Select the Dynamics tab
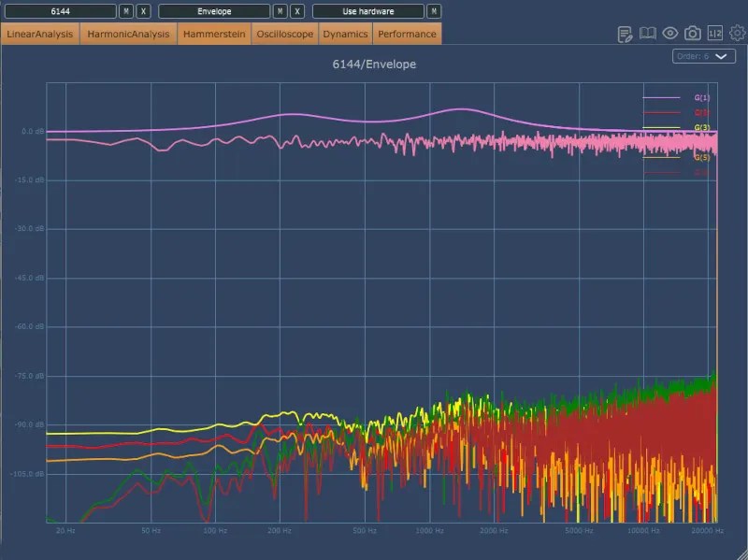748x560 pixels. point(345,33)
